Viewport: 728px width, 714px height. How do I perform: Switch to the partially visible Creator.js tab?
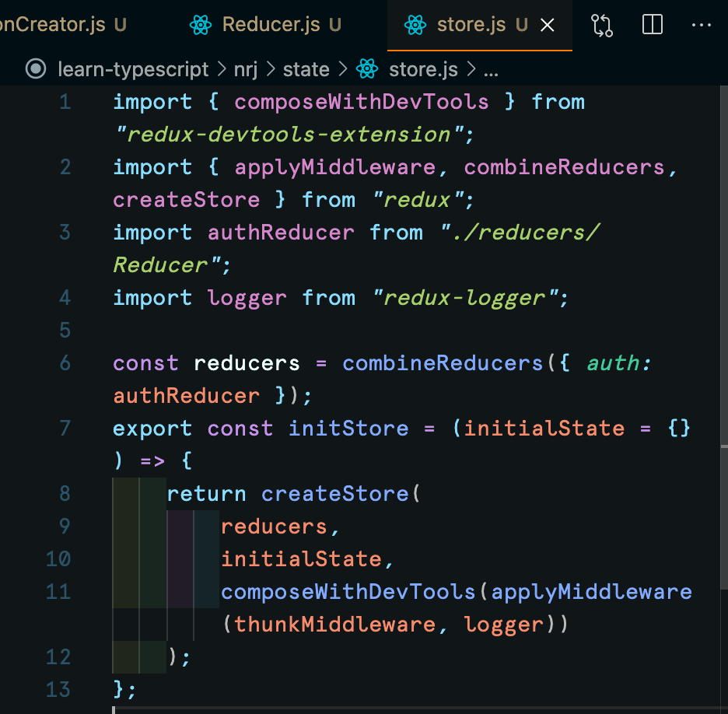point(63,25)
